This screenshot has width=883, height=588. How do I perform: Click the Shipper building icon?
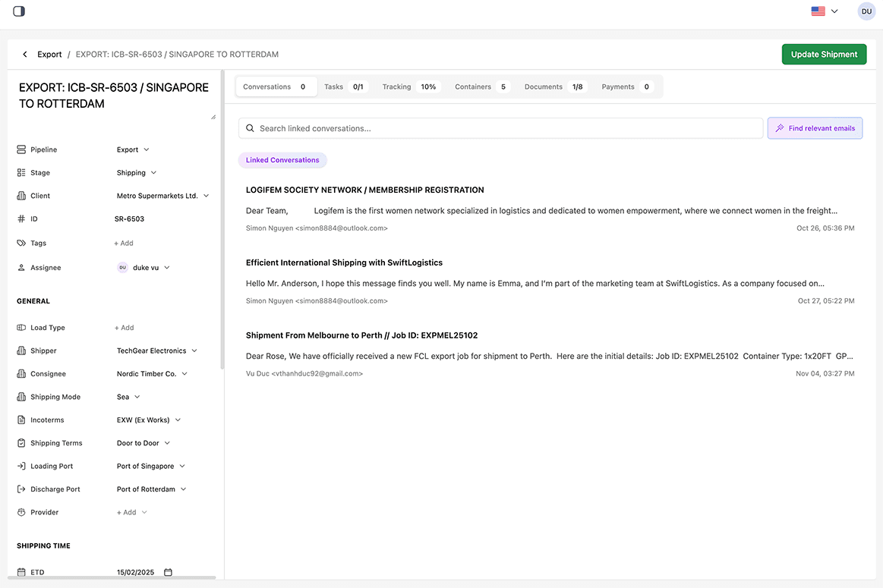click(21, 351)
